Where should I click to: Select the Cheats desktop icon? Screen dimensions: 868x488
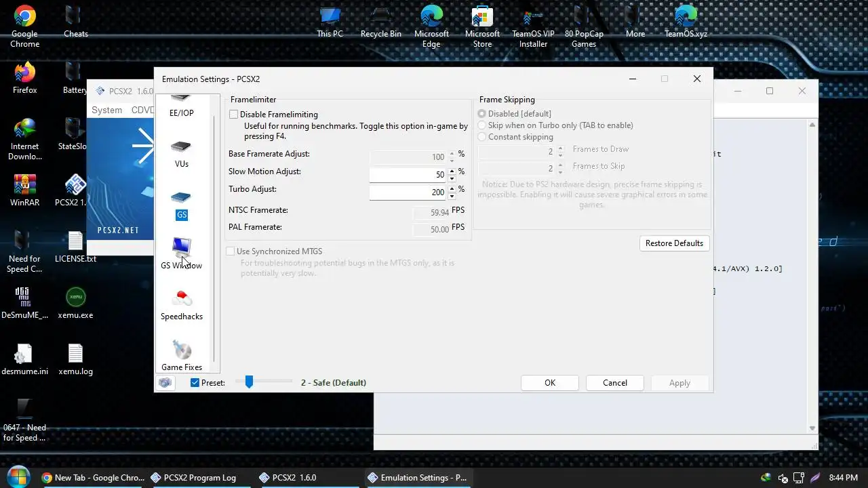click(x=75, y=22)
